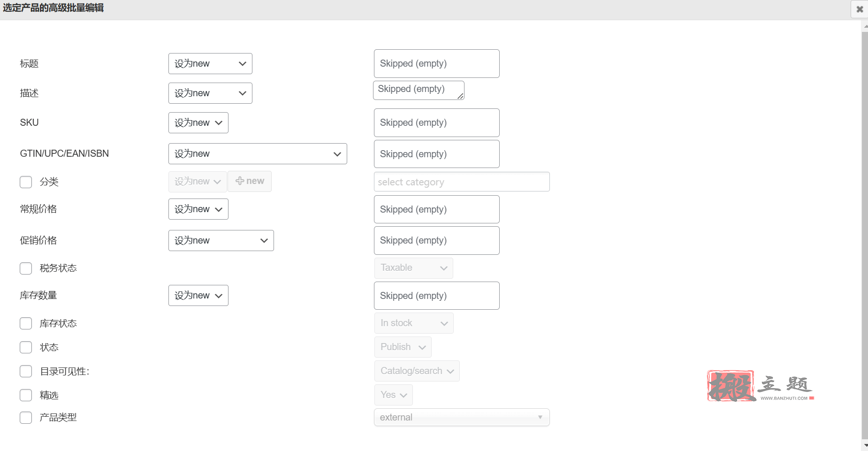Open the Catalog/search visibility dropdown
The image size is (868, 451).
pos(417,371)
